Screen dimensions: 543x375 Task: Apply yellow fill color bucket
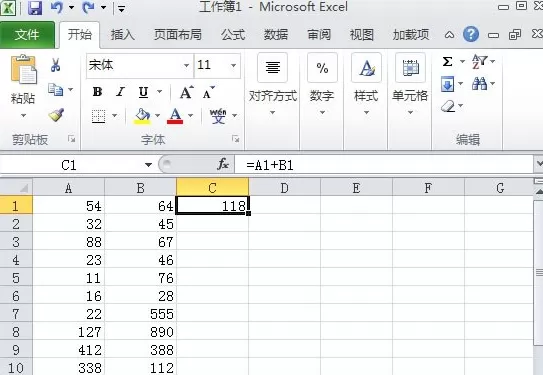pyautogui.click(x=142, y=116)
